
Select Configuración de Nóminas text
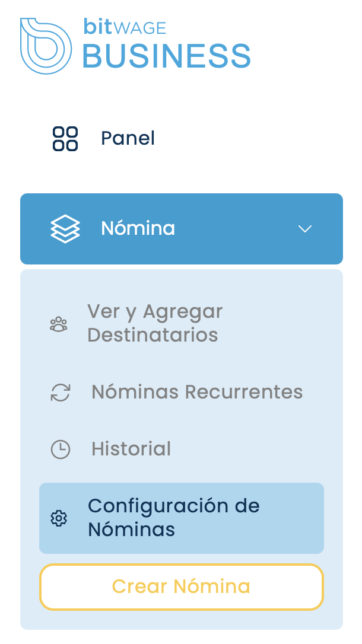click(173, 517)
